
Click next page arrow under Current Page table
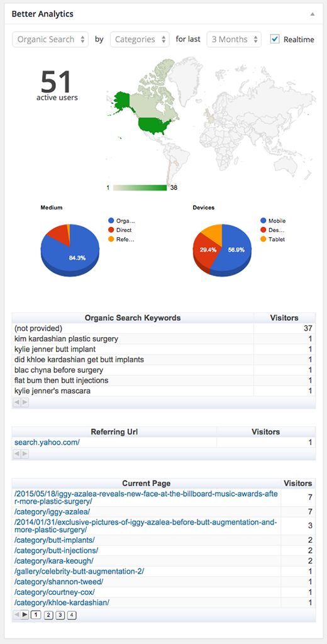[x=25, y=615]
